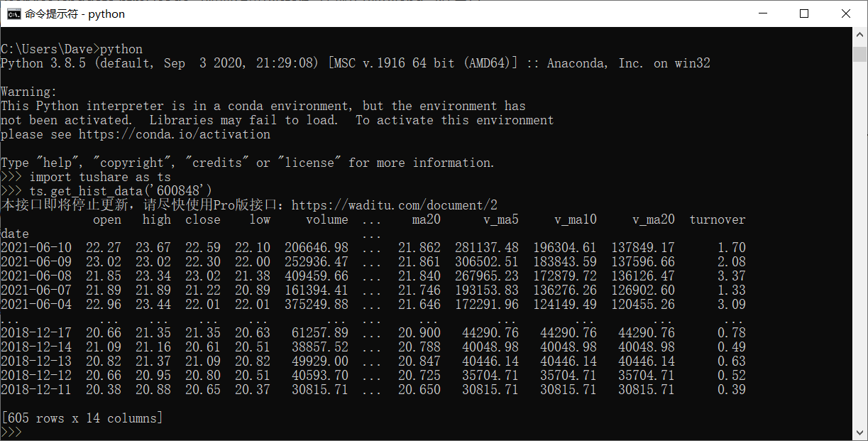This screenshot has width=868, height=441.
Task: Click the 'import tushare as ts' line
Action: coord(86,177)
